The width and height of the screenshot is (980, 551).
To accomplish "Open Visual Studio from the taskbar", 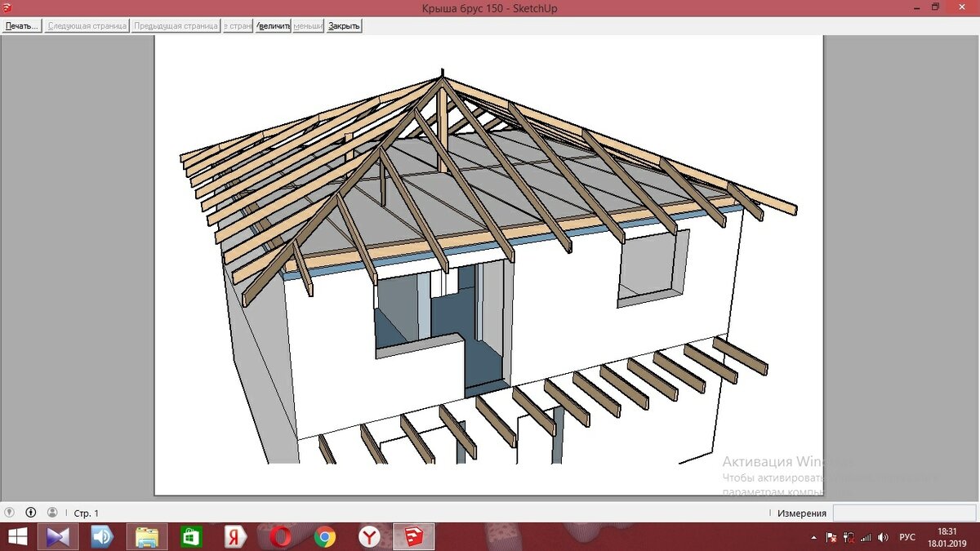I will 58,537.
